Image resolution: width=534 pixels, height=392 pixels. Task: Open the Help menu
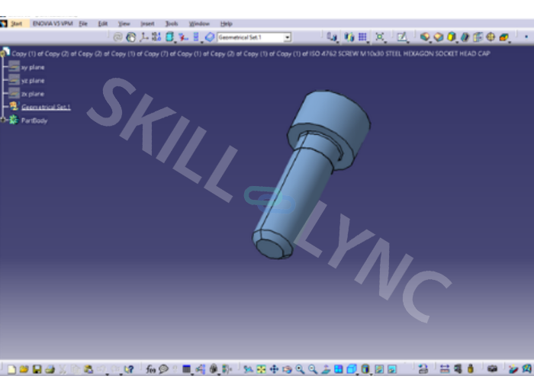click(226, 24)
